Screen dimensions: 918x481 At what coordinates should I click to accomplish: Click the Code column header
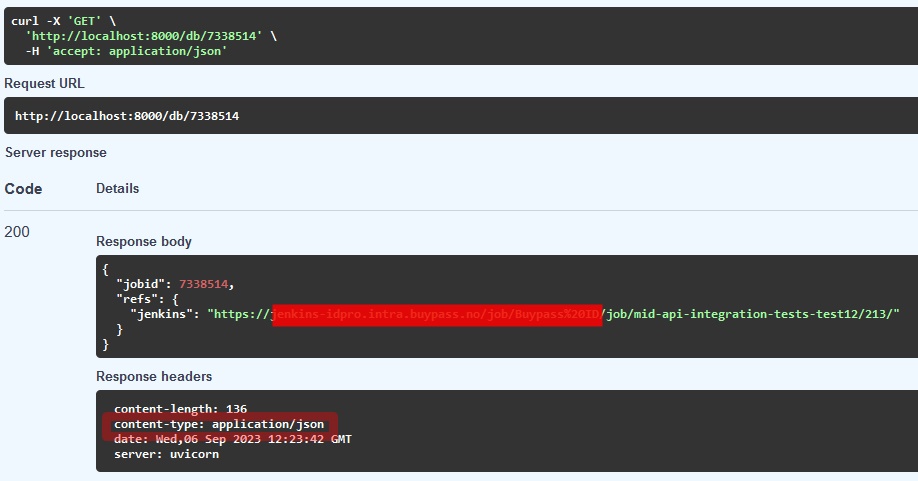pos(23,189)
